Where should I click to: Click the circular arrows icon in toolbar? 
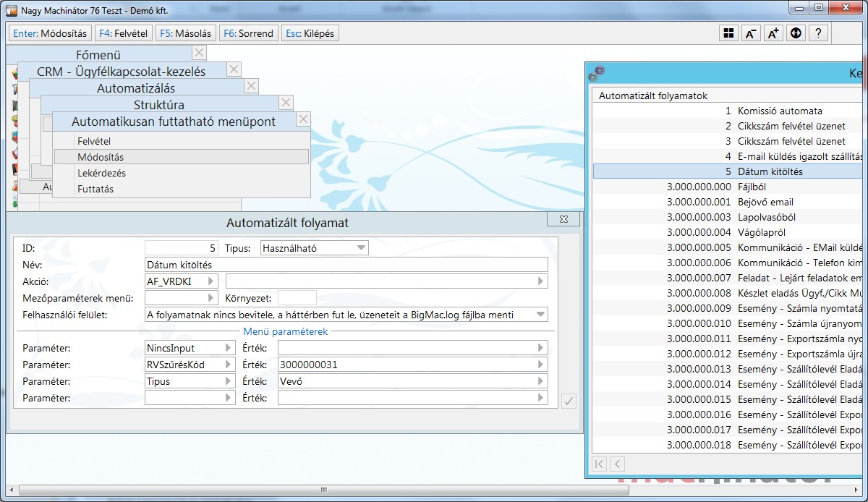click(796, 33)
